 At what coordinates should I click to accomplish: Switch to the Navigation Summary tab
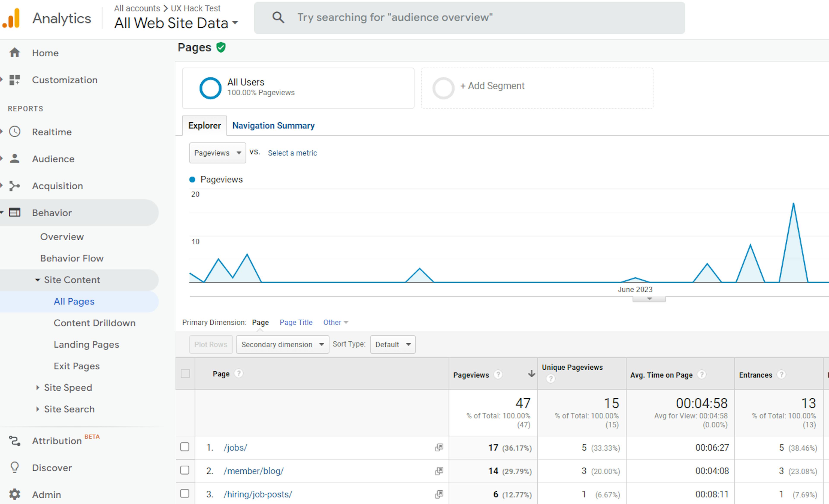273,125
